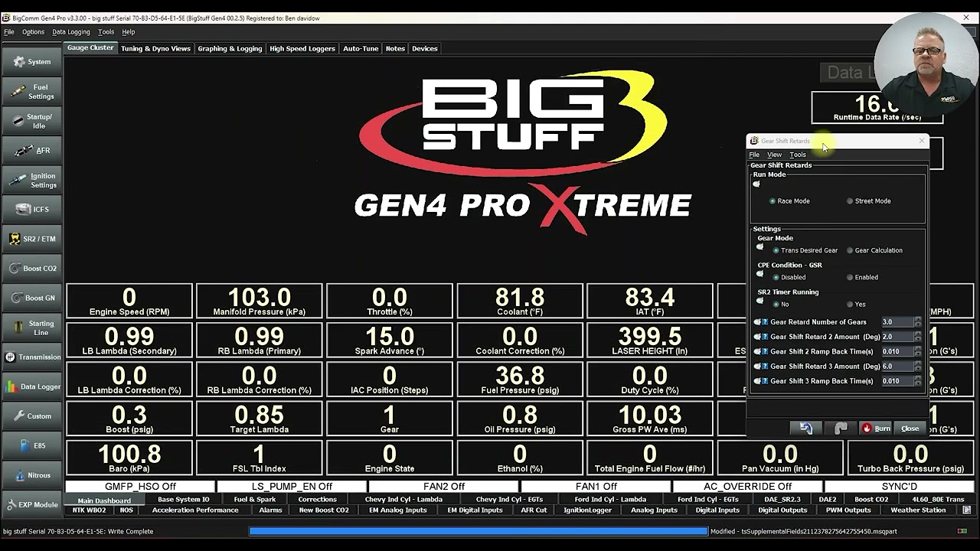Click the Gear Shift Retard 3 Amount value field
The image size is (980, 551).
[897, 366]
